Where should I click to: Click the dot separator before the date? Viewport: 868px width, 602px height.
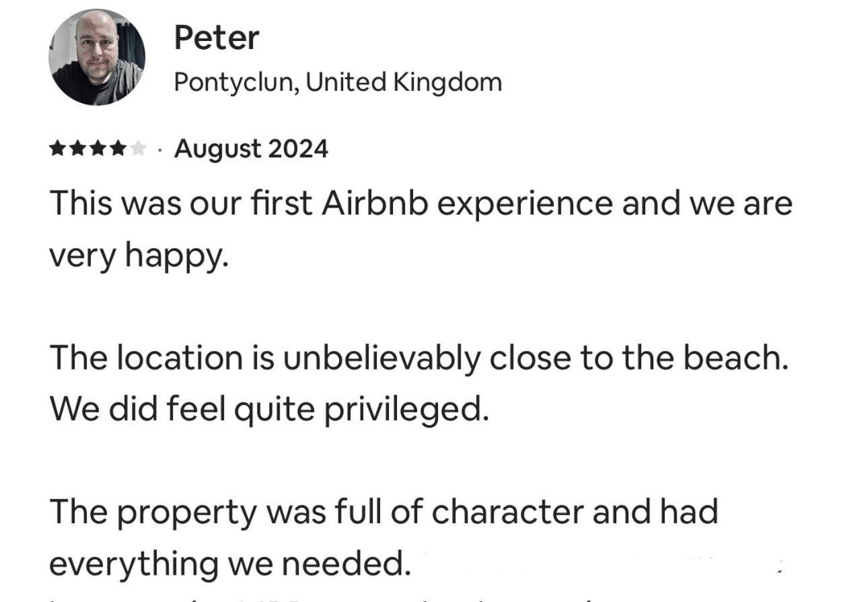159,150
